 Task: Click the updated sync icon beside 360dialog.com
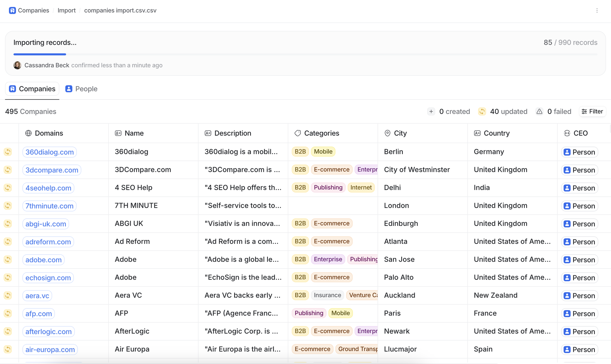8,152
